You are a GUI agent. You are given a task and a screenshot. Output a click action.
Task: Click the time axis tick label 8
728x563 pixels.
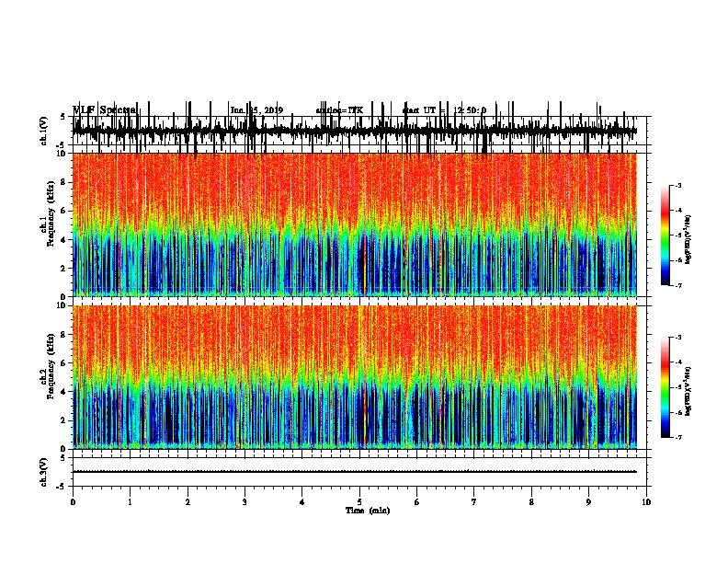coord(531,502)
